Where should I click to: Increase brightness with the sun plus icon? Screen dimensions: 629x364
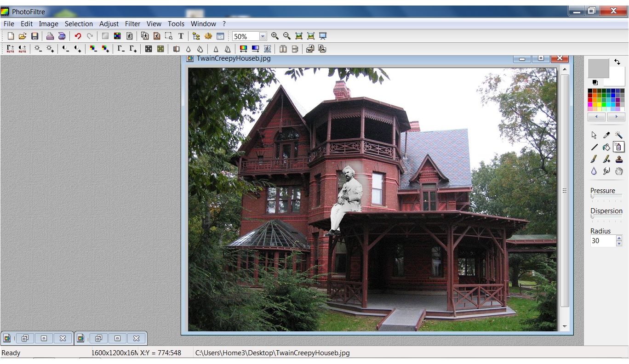pos(50,49)
